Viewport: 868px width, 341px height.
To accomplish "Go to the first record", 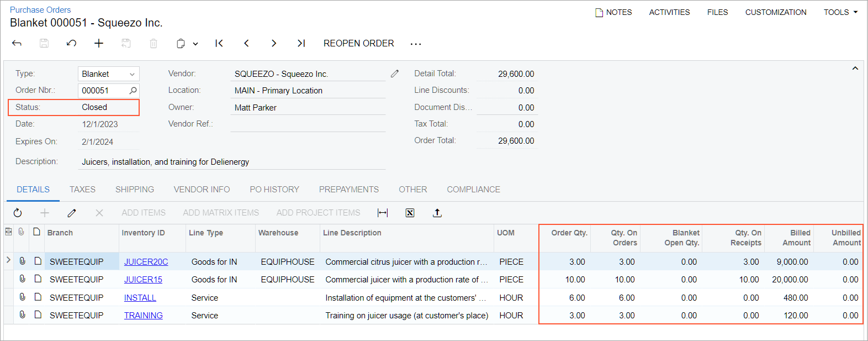I will click(219, 43).
